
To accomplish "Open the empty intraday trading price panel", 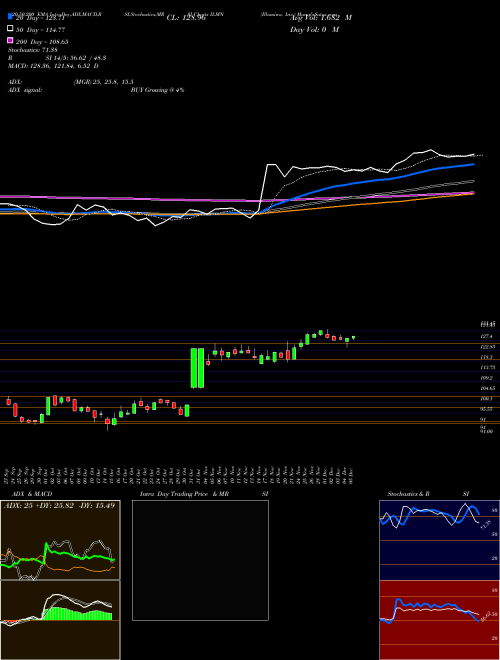I will tap(200, 560).
